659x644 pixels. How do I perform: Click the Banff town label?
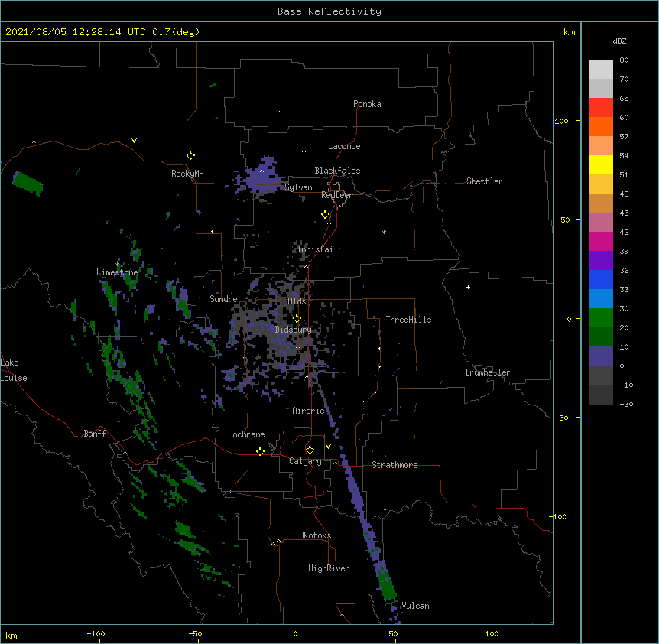coord(95,434)
